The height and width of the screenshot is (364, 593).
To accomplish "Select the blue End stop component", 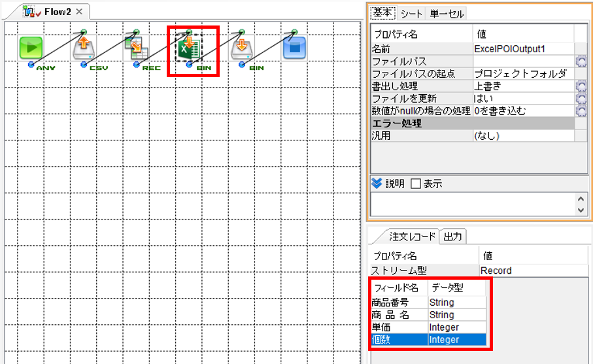I will 294,48.
